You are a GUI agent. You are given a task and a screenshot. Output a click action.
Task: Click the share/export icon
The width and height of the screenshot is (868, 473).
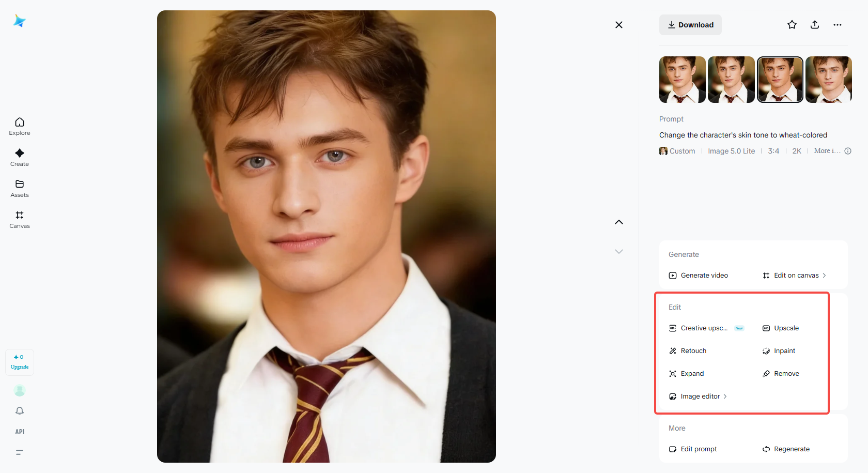[815, 25]
